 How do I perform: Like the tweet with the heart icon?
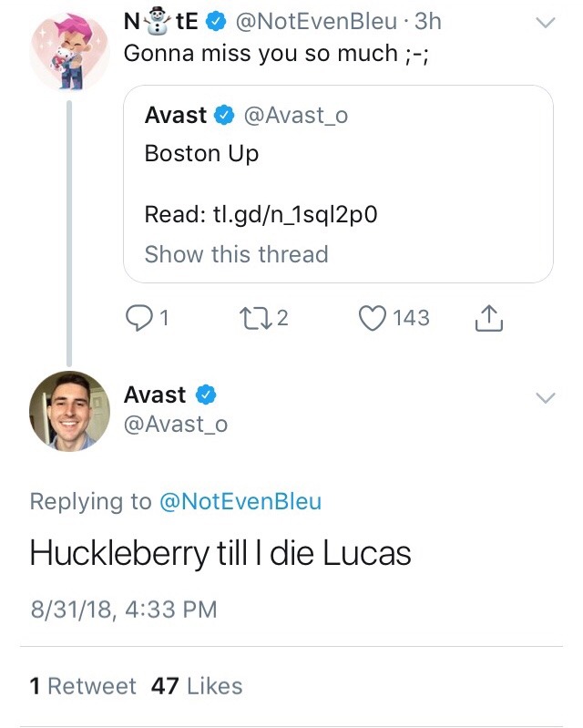click(x=373, y=318)
